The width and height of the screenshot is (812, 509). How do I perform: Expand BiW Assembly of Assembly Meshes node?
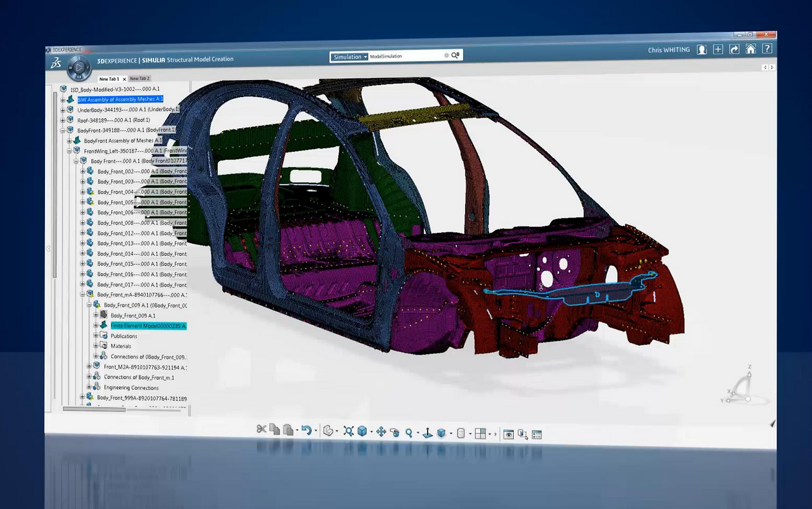point(62,100)
